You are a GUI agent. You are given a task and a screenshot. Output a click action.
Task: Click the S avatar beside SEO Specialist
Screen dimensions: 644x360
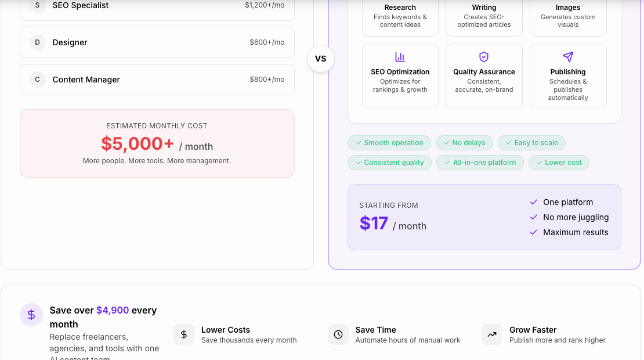(37, 5)
